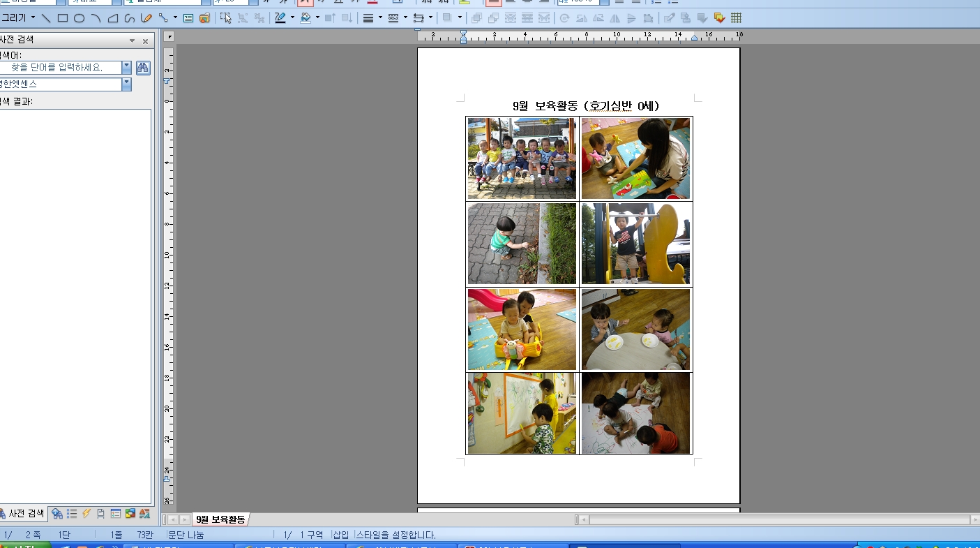Click the binoculars panel tab icon at bottom

click(x=57, y=514)
